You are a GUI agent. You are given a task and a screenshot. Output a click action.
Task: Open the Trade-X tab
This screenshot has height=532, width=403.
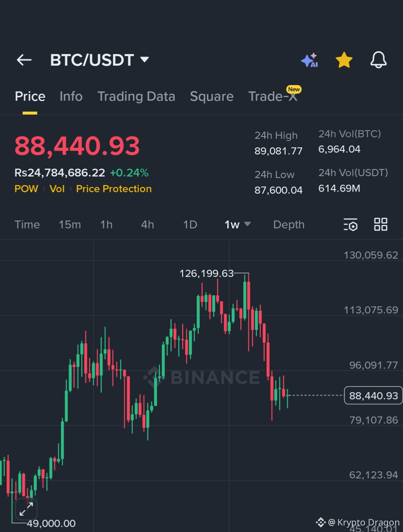tap(273, 97)
